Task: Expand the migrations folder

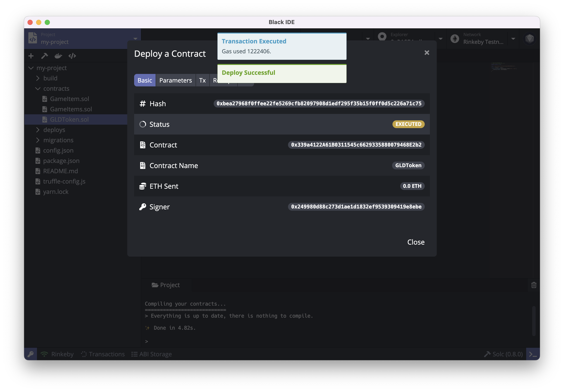Action: click(58, 140)
